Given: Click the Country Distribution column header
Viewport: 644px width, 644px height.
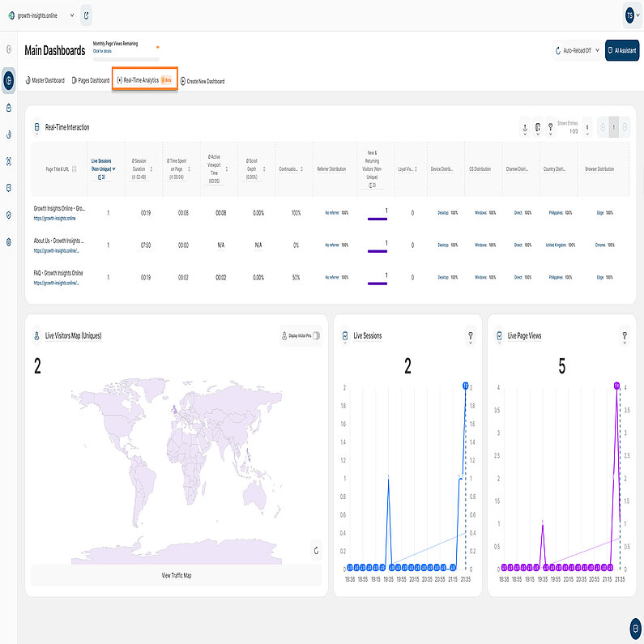Looking at the screenshot, I should click(x=554, y=169).
